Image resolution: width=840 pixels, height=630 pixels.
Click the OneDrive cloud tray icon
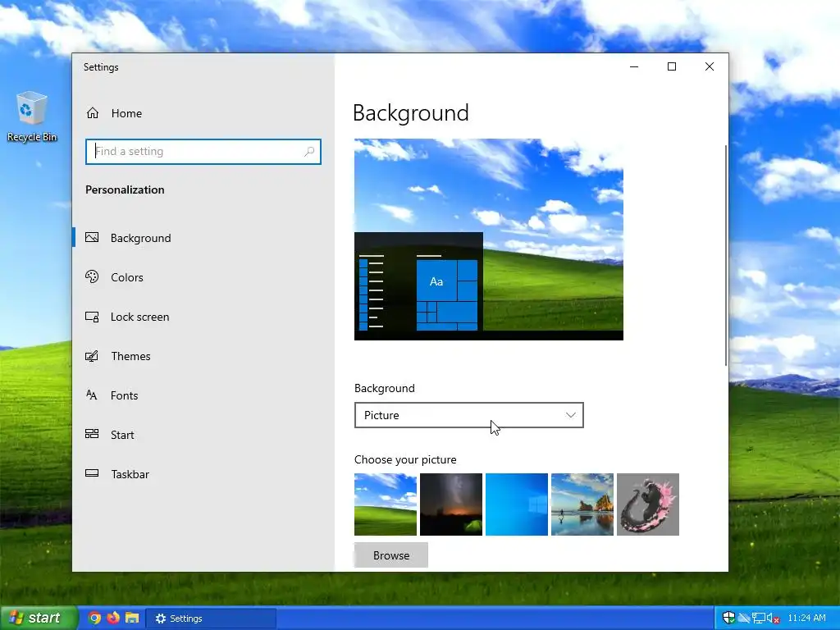click(743, 618)
